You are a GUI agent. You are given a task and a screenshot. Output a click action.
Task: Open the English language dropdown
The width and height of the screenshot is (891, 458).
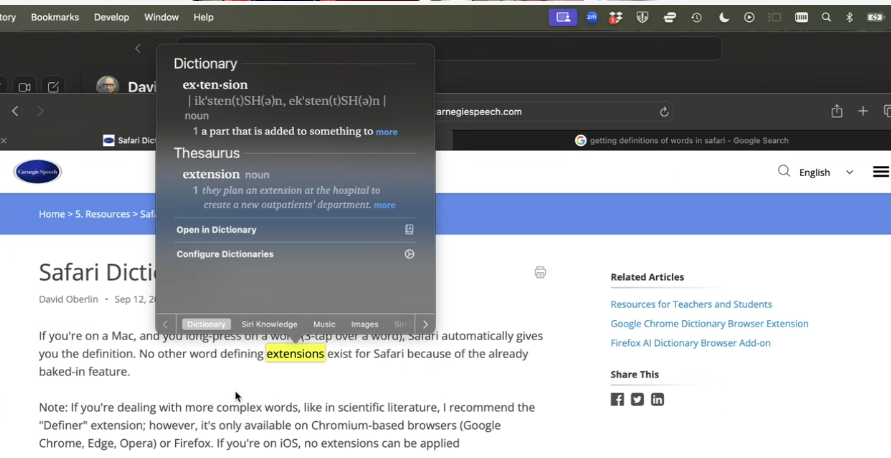[x=826, y=172]
